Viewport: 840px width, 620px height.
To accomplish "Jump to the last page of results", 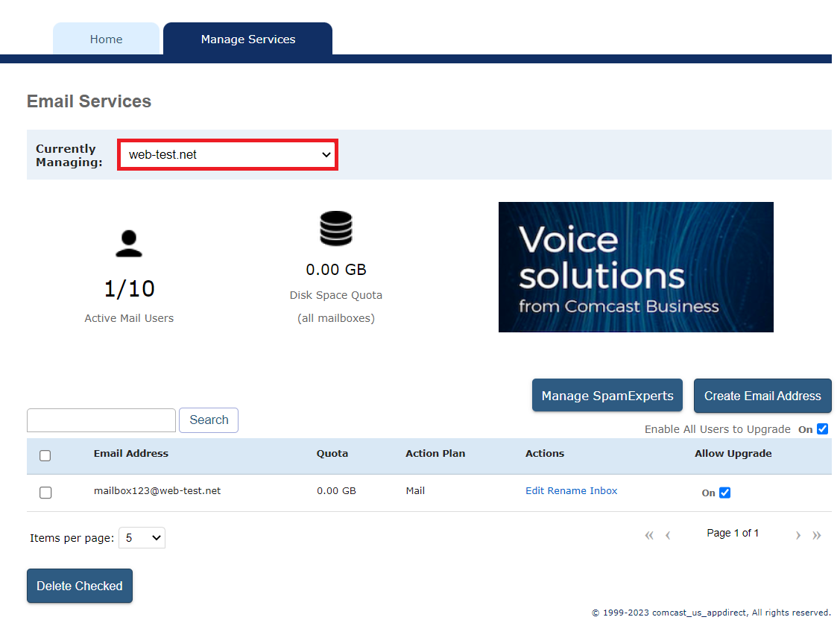I will click(x=816, y=534).
